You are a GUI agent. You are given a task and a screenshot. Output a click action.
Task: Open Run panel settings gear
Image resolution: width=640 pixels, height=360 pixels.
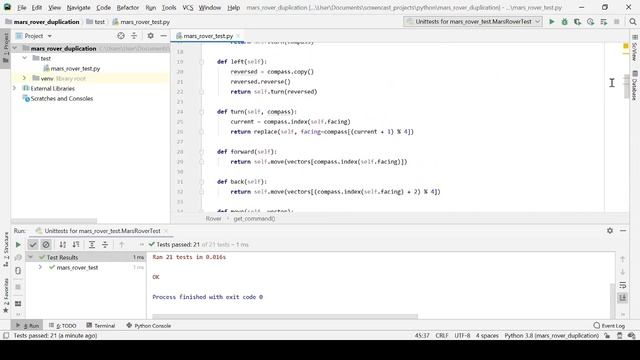pos(610,231)
